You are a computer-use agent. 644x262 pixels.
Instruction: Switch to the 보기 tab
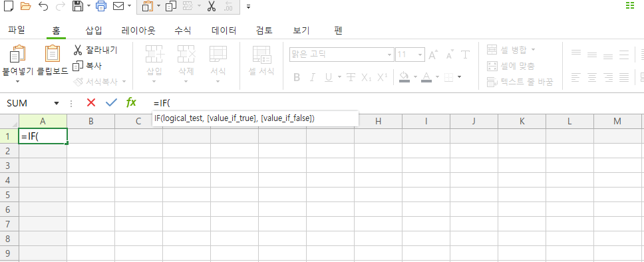[x=301, y=30]
